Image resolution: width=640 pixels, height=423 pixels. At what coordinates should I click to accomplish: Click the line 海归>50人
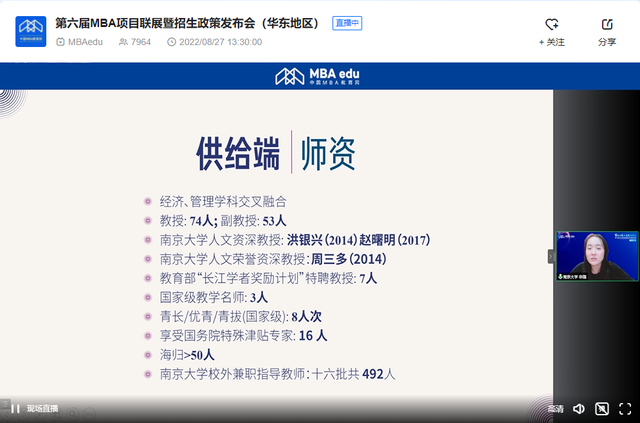click(187, 355)
